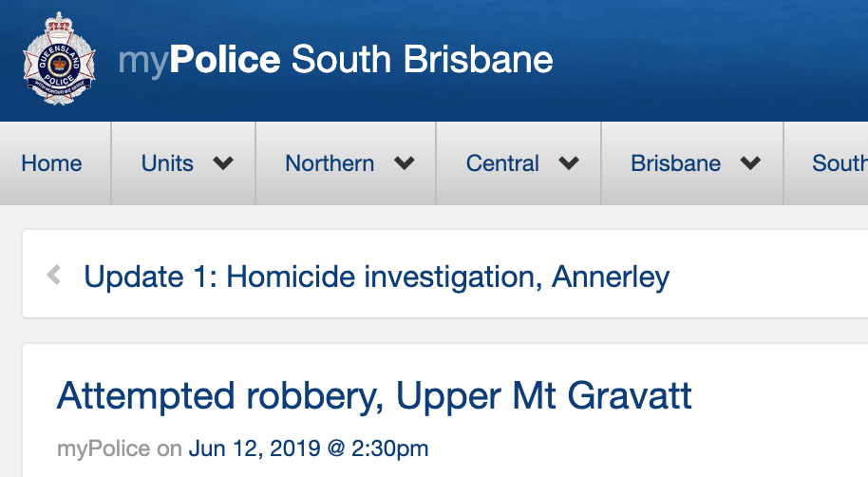Select the Units label in navigation
Viewport: 868px width, 477px height.
click(167, 163)
